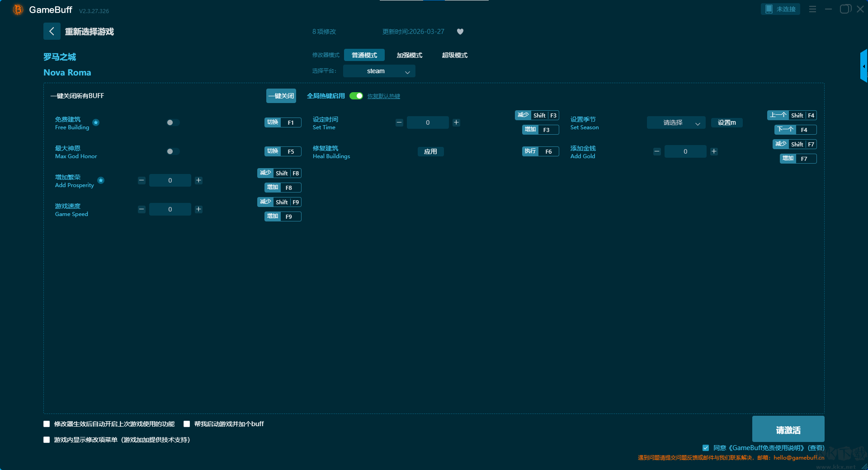Toggle the Max God Honor switch

click(173, 151)
